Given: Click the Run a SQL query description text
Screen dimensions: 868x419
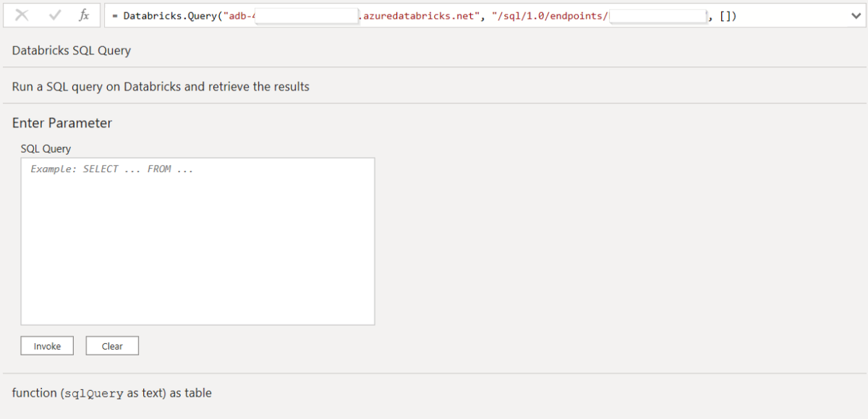Looking at the screenshot, I should click(161, 87).
